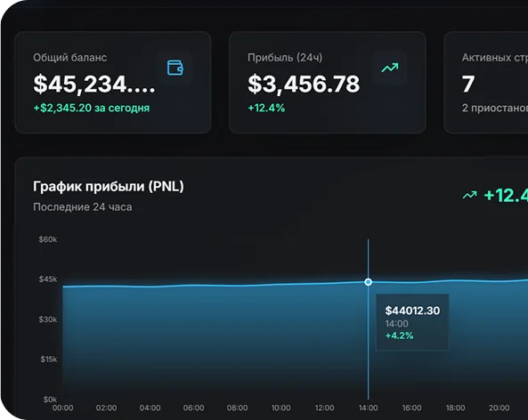Click the active strategies count 7
Viewport: 528px width, 420px height.
coord(468,84)
